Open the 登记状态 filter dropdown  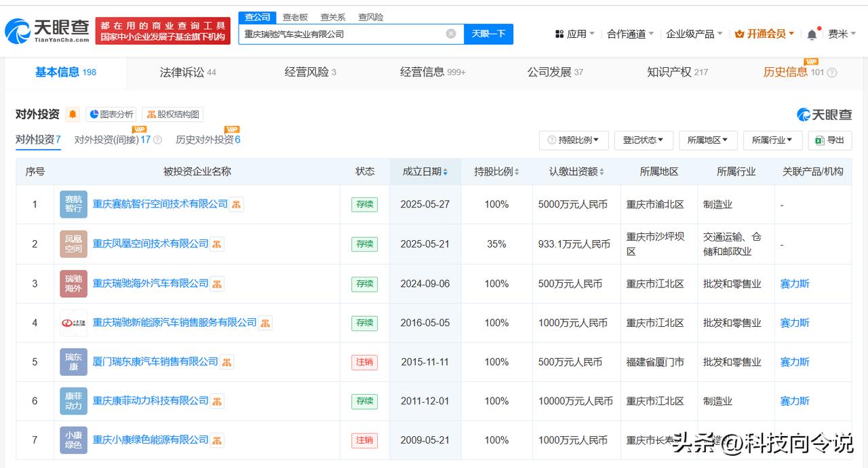click(644, 140)
